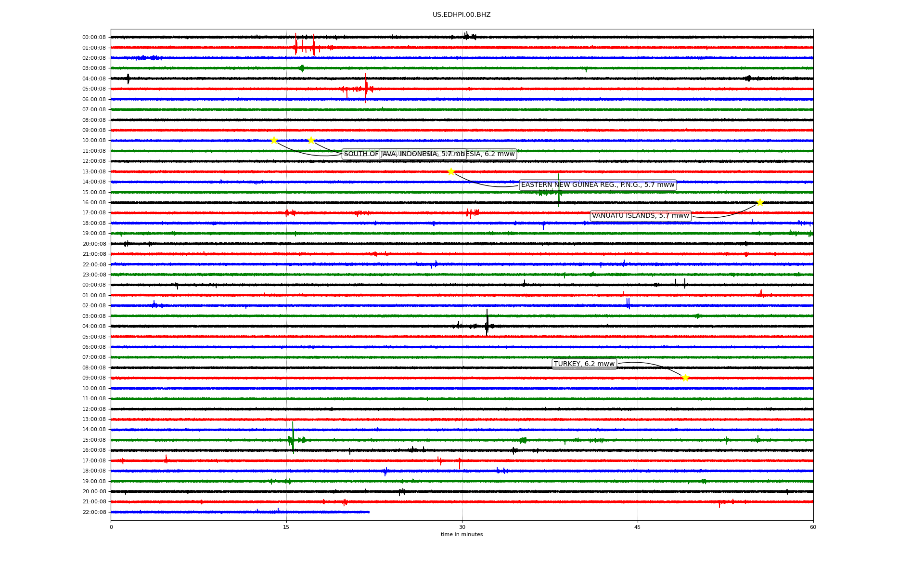
Task: Click the partly hidden 6.2 mww label text
Action: pyautogui.click(x=491, y=154)
